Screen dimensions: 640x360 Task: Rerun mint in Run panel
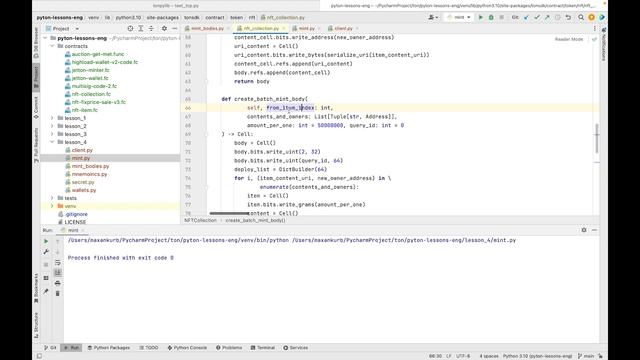pos(46,241)
